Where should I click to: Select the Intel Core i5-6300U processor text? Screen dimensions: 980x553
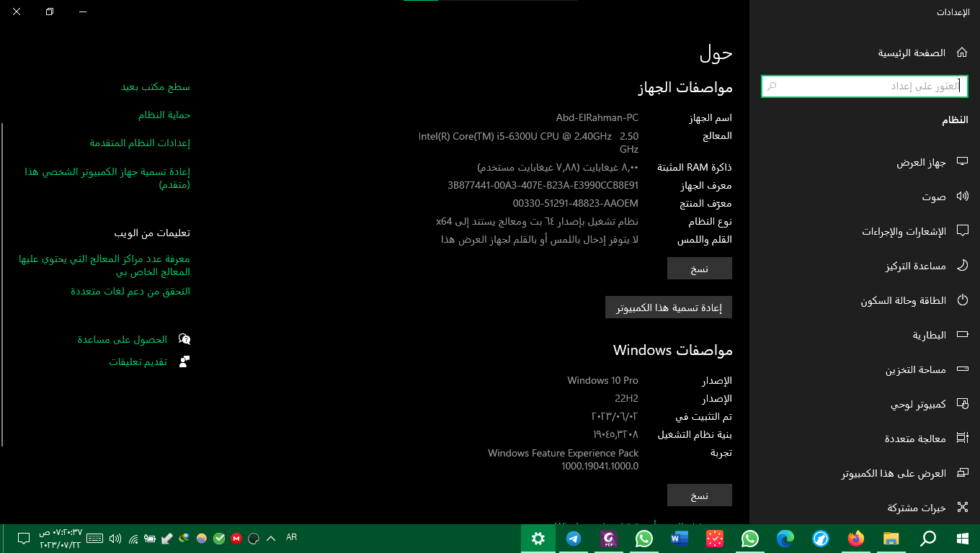pos(528,143)
